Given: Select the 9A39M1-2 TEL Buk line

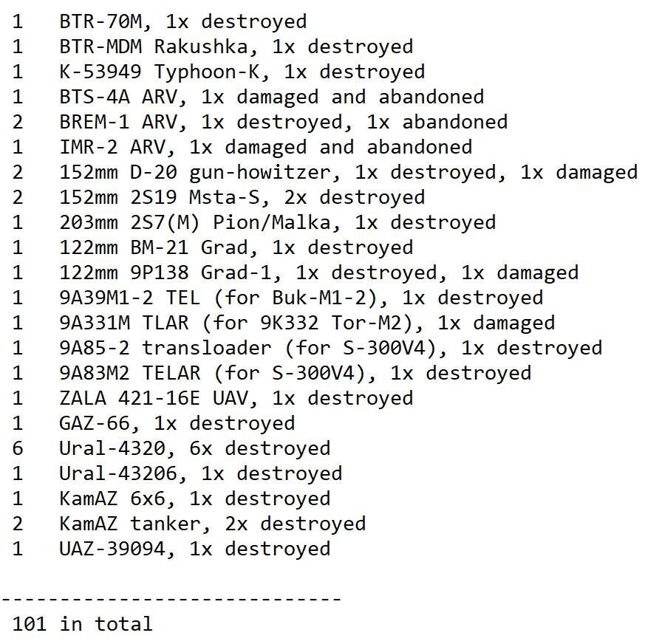Looking at the screenshot, I should tap(301, 298).
